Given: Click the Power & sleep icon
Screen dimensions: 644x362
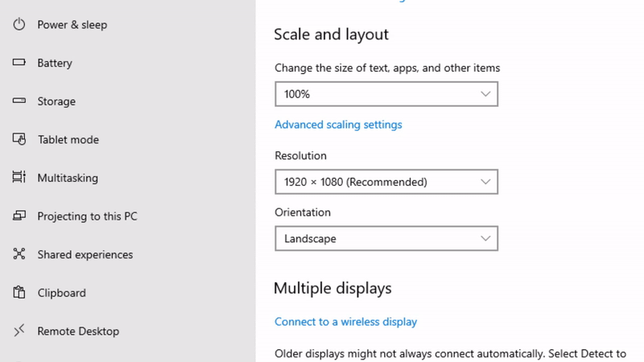Looking at the screenshot, I should (x=20, y=25).
